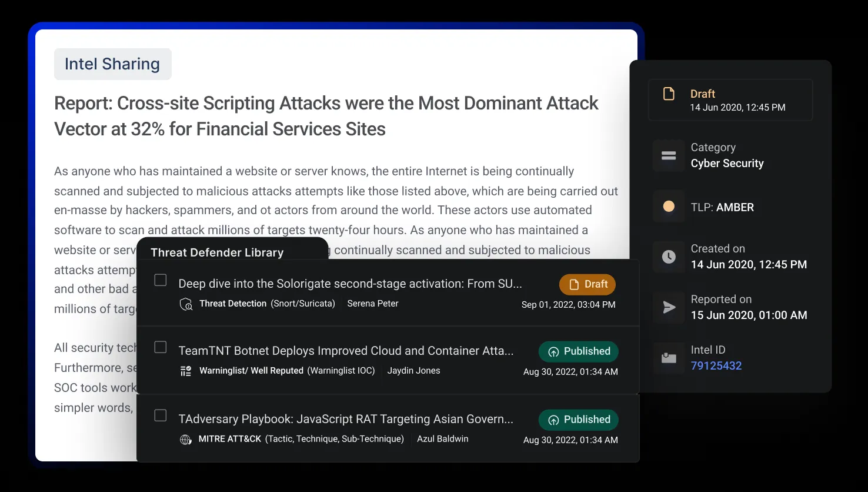Click the Category icon beside Cyber Security
Image resolution: width=868 pixels, height=492 pixels.
coord(669,156)
